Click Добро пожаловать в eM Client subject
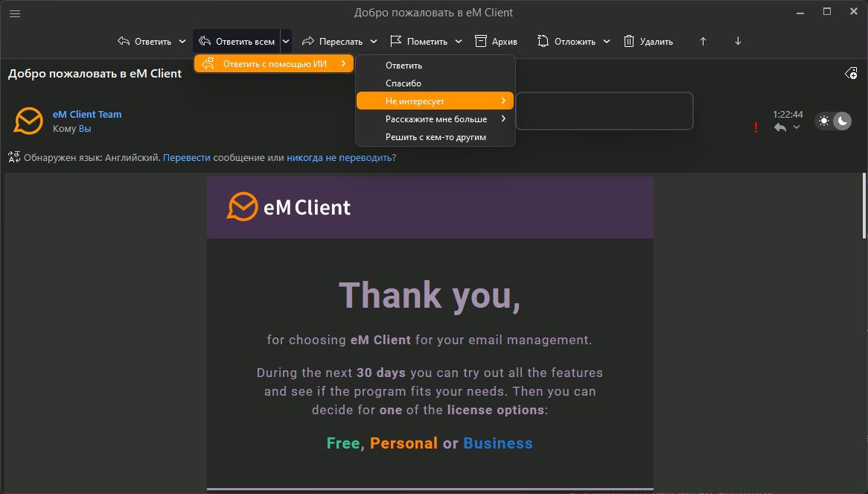This screenshot has width=868, height=494. point(95,73)
